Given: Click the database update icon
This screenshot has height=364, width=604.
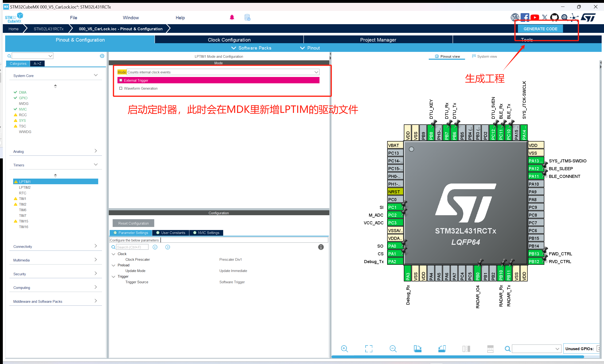Looking at the screenshot, I should click(247, 17).
